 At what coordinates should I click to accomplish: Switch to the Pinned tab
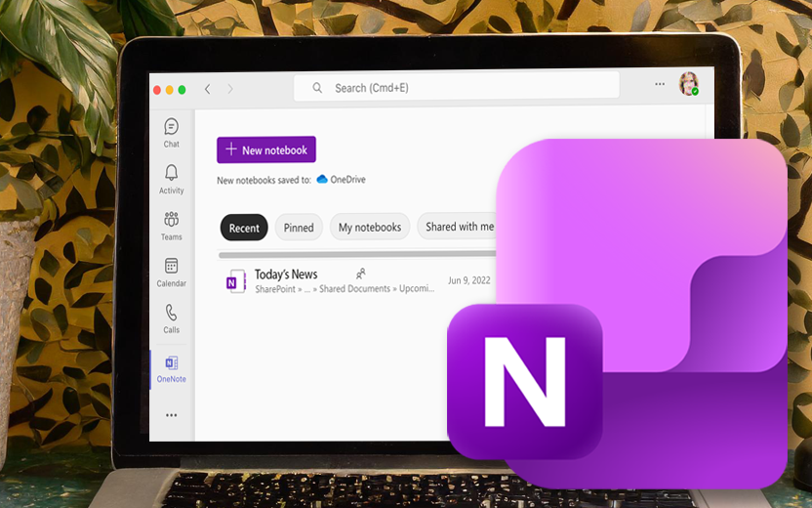coord(299,228)
